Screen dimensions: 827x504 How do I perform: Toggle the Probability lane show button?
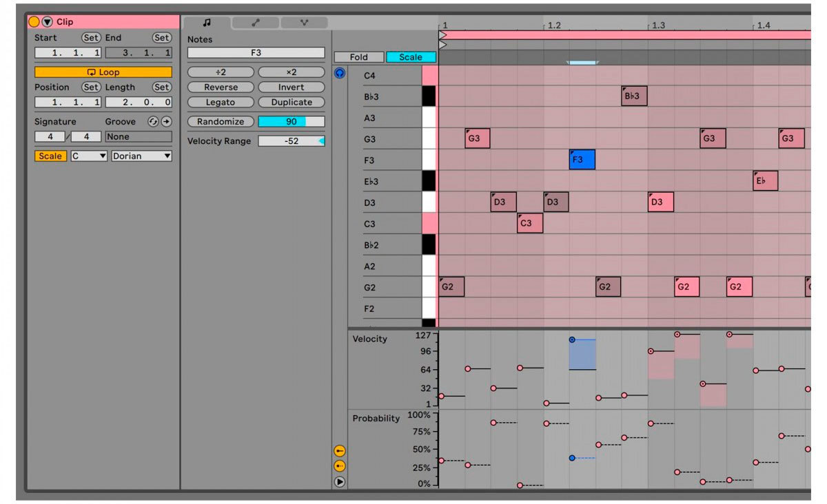click(339, 466)
